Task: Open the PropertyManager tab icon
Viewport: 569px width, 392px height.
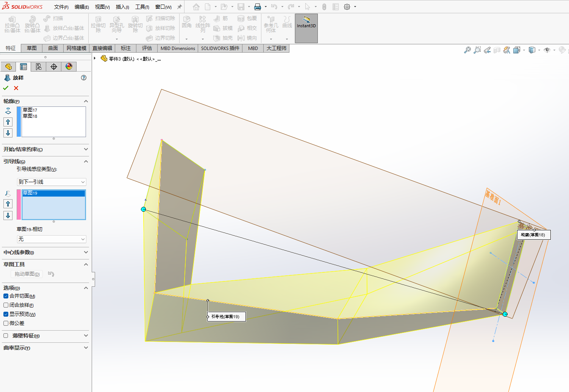Action: [23, 67]
